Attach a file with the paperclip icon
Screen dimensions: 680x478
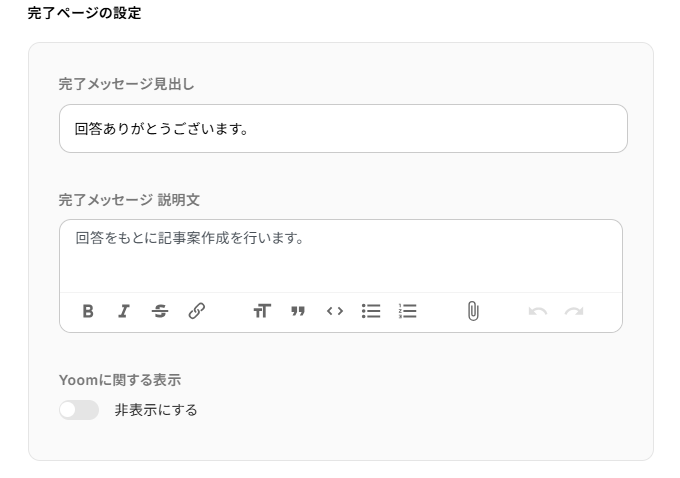pos(473,311)
